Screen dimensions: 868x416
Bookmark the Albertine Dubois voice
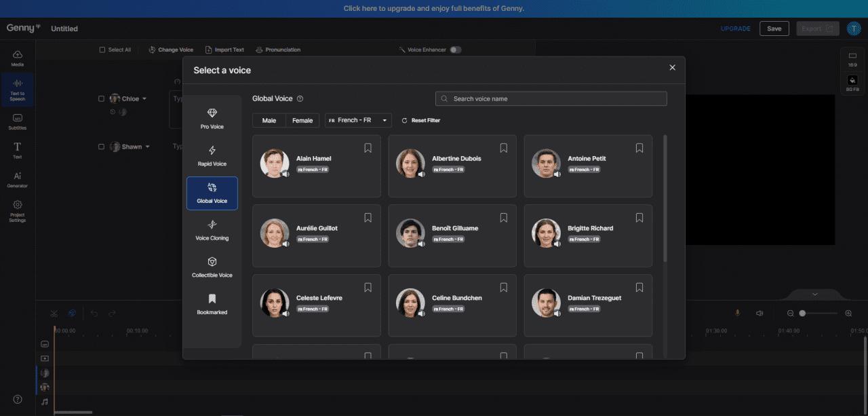coord(503,148)
